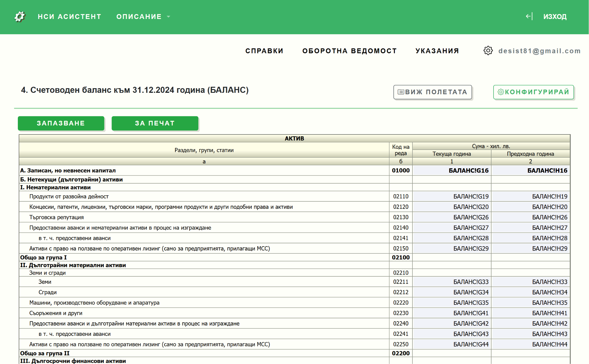Open the УКАЗАНИЯ page
Screen dimensions: 589x364
(437, 51)
